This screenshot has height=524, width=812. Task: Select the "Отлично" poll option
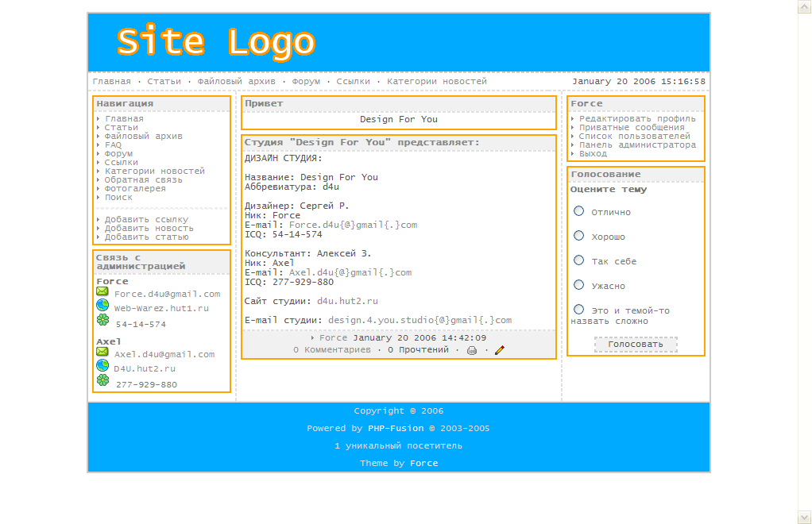coord(579,211)
